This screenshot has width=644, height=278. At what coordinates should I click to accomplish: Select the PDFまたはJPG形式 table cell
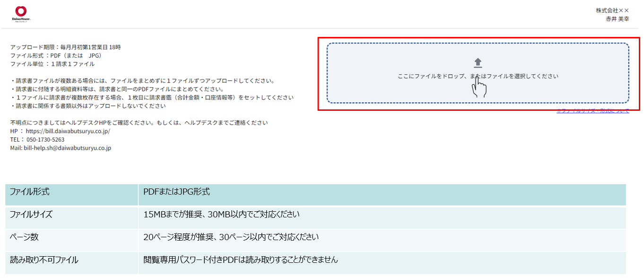(176, 192)
